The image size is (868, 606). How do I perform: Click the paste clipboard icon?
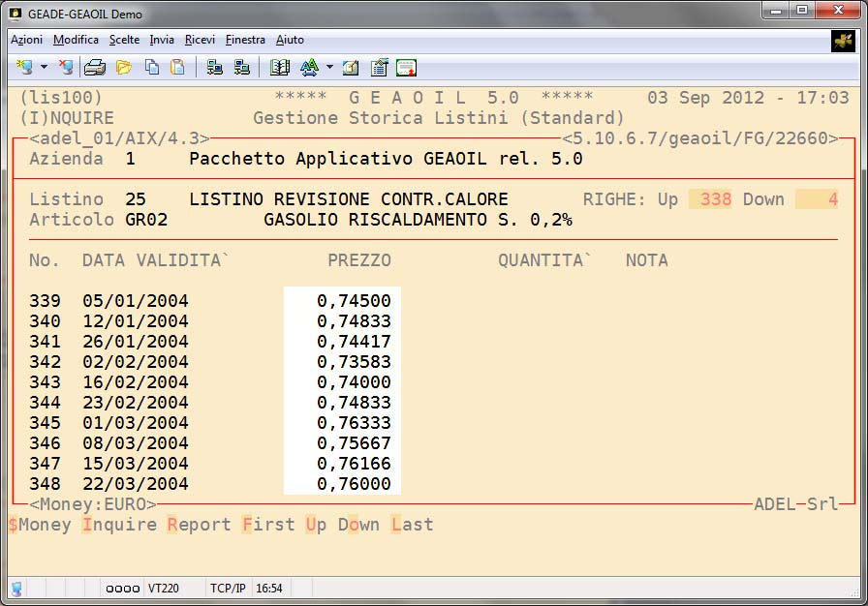177,68
